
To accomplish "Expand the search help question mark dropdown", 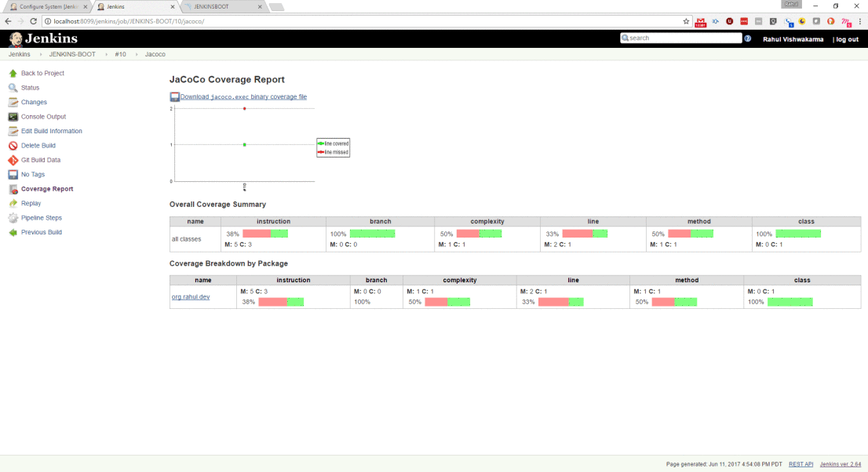I will click(x=748, y=38).
